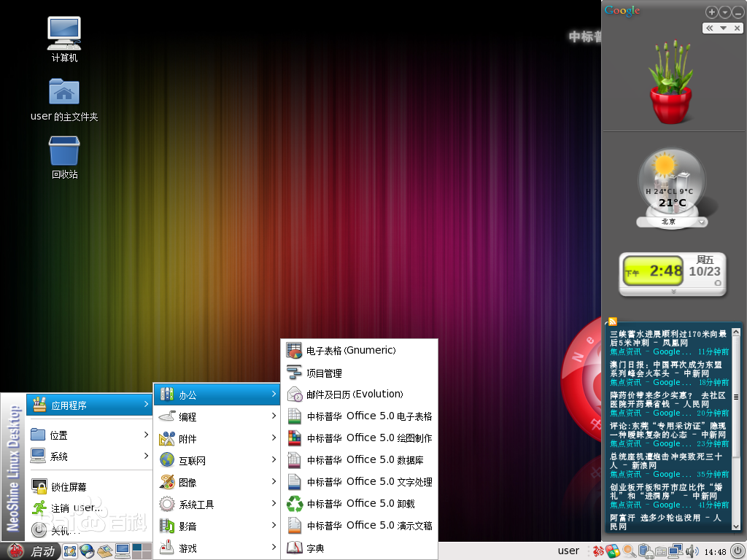
Task: Click the magnifier search tray icon
Action: pos(630,551)
